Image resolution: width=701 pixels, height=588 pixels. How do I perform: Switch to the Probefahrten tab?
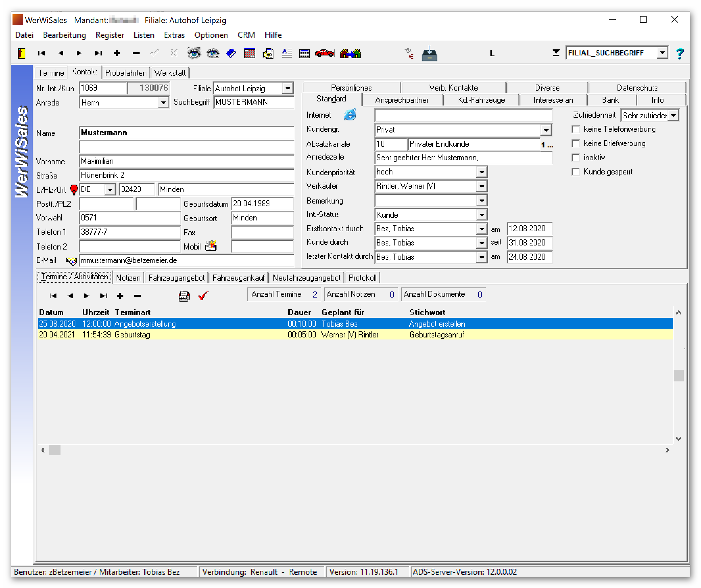pos(126,73)
